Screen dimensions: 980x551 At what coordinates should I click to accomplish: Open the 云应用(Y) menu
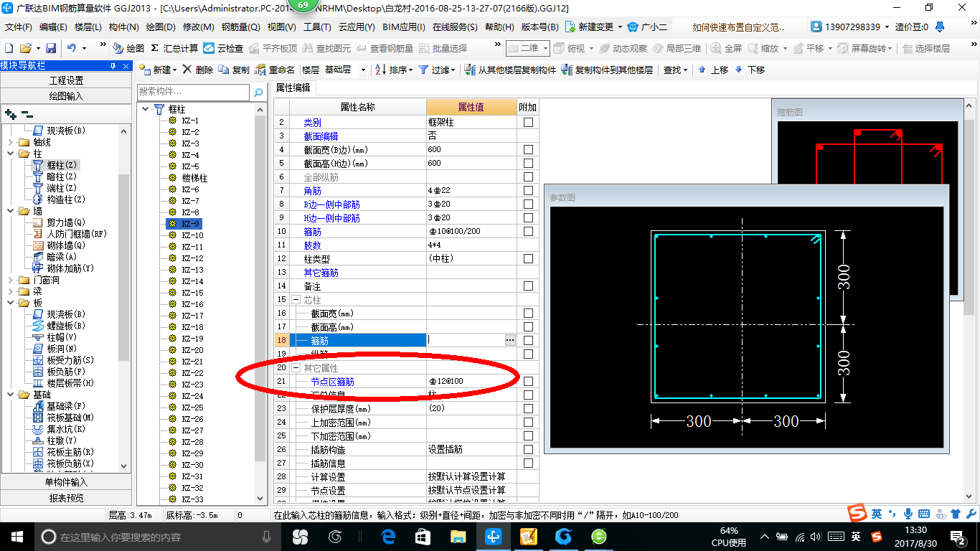[357, 27]
